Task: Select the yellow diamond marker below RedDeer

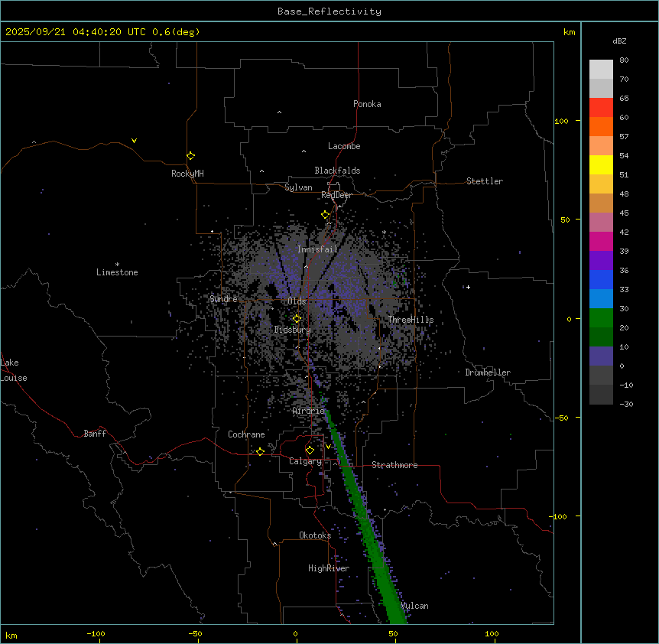Action: point(325,215)
